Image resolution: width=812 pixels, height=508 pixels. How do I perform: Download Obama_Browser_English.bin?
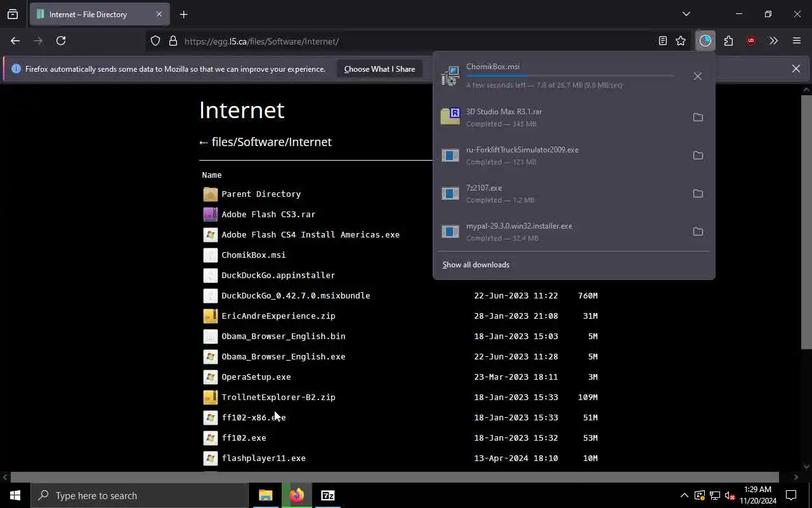(283, 336)
